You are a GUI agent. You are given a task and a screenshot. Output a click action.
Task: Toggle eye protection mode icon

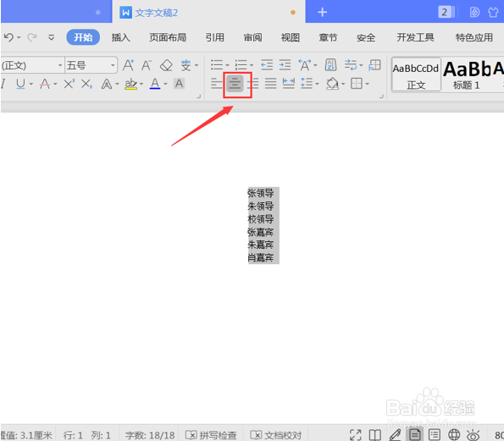pos(474,435)
